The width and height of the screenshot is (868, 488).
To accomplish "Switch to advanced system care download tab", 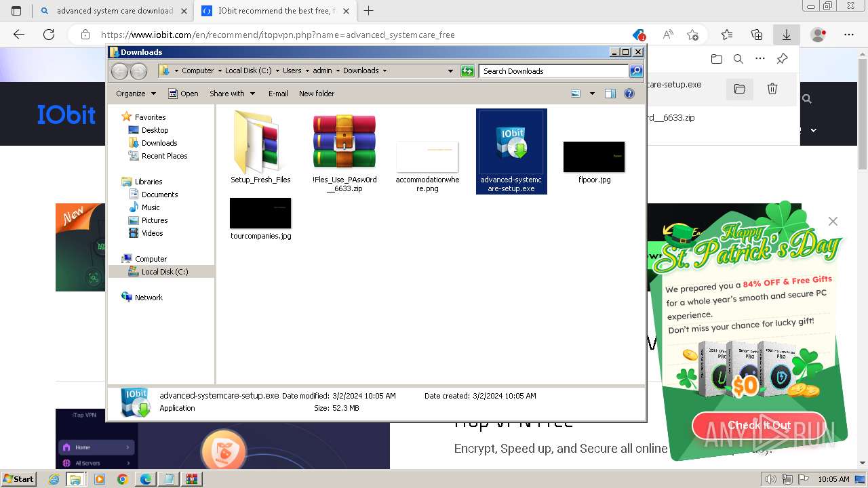I will point(113,11).
